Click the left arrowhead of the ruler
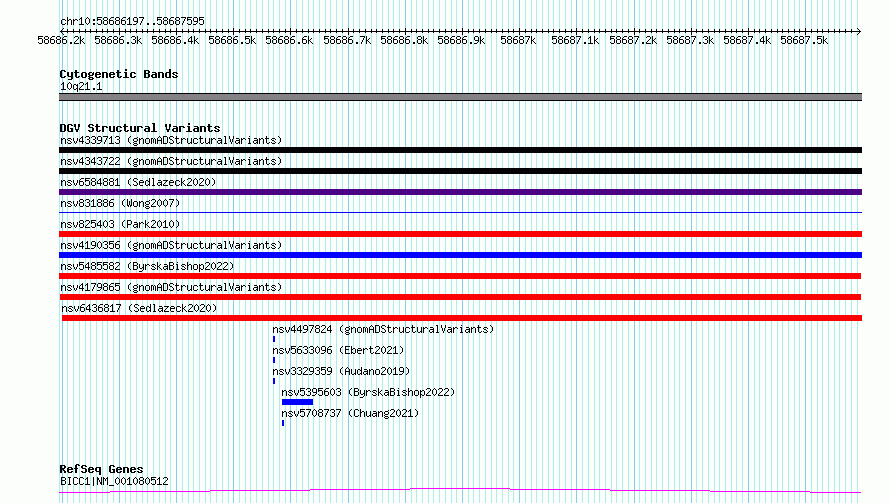890x503 pixels. pyautogui.click(x=62, y=31)
